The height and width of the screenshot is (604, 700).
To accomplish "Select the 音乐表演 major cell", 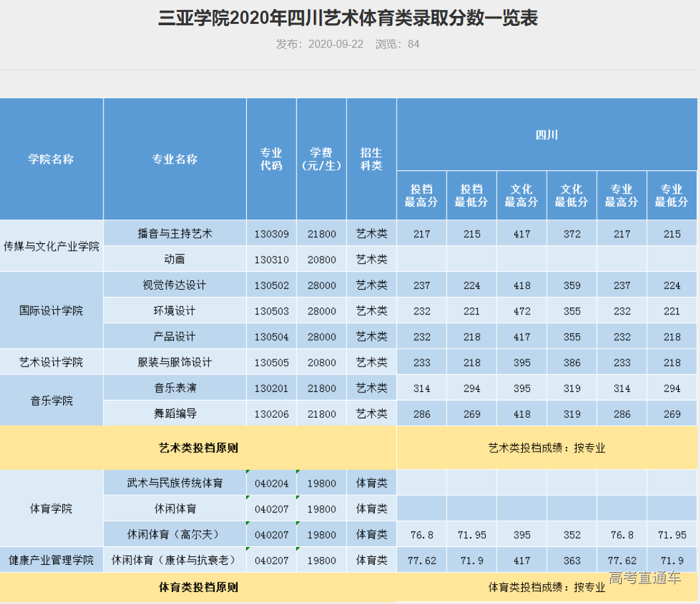I will click(x=175, y=387).
